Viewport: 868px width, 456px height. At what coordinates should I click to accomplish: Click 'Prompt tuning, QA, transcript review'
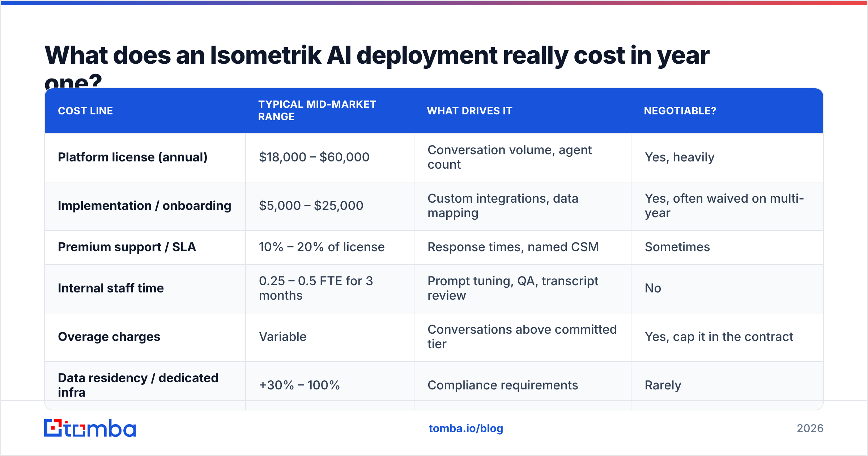click(x=513, y=288)
